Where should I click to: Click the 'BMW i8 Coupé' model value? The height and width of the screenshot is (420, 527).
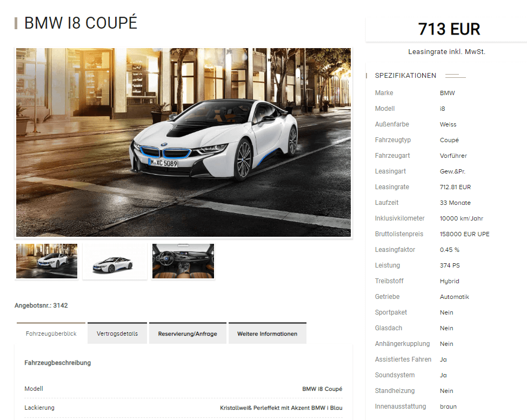click(322, 389)
